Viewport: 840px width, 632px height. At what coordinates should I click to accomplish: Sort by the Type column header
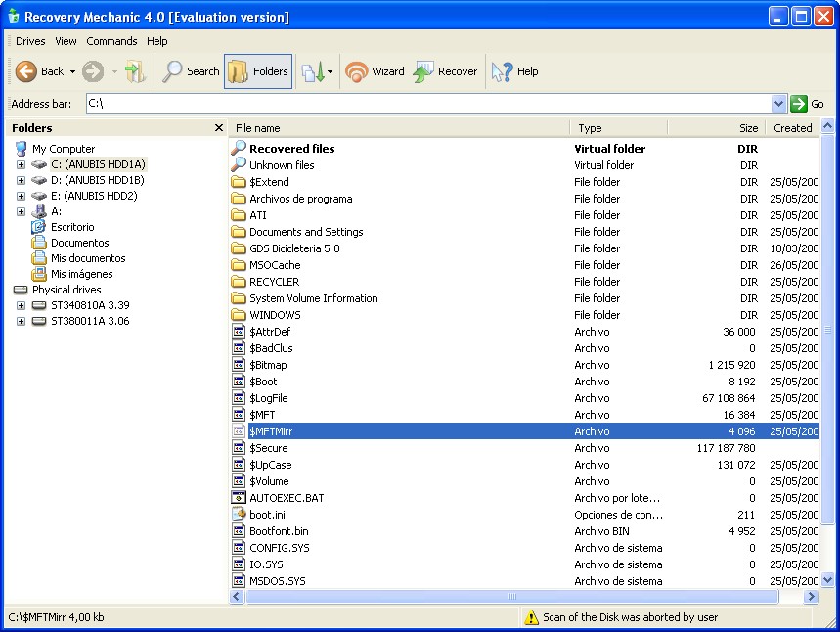click(618, 128)
